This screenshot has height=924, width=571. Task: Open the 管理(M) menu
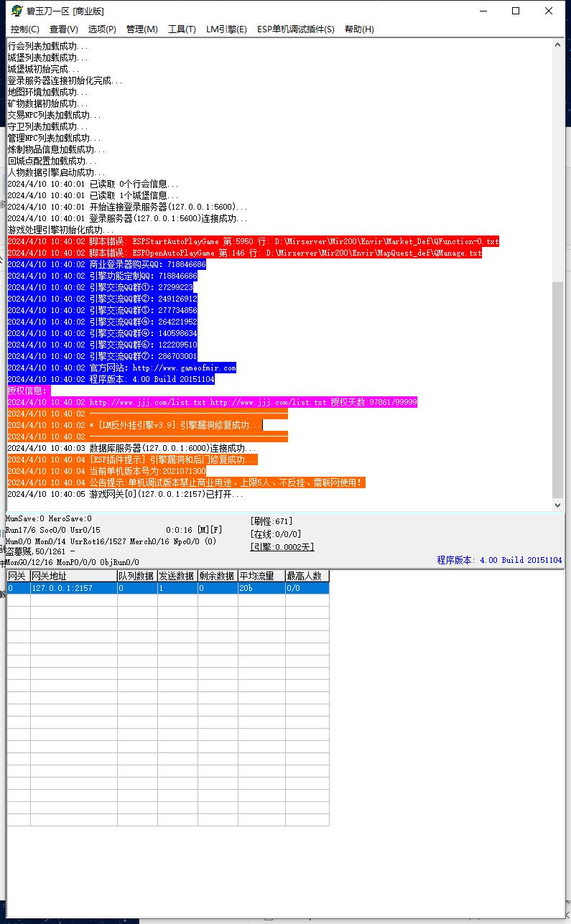[x=141, y=29]
